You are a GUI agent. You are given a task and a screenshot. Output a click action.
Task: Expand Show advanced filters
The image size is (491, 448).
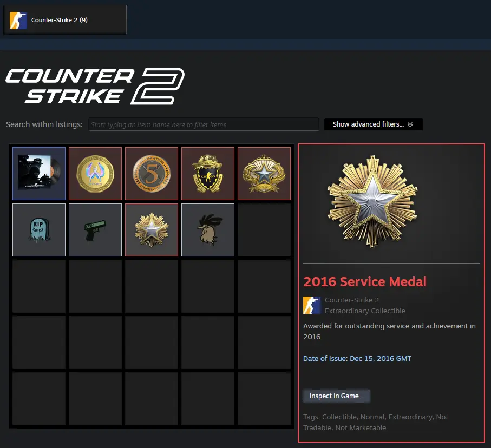coord(374,124)
